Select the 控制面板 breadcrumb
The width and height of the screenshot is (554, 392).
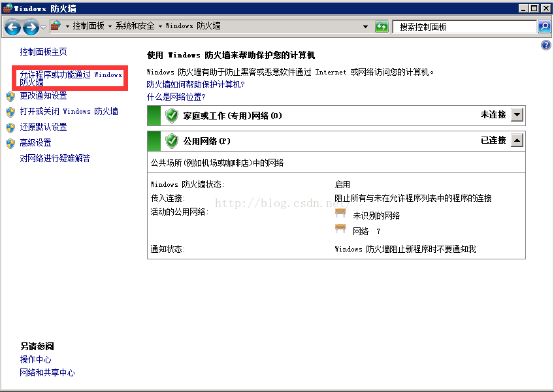pos(88,25)
